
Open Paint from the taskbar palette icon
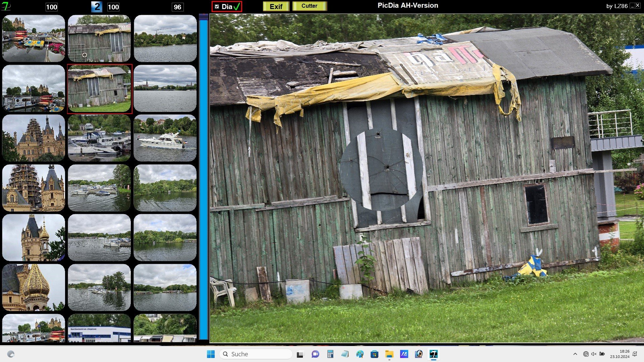360,354
